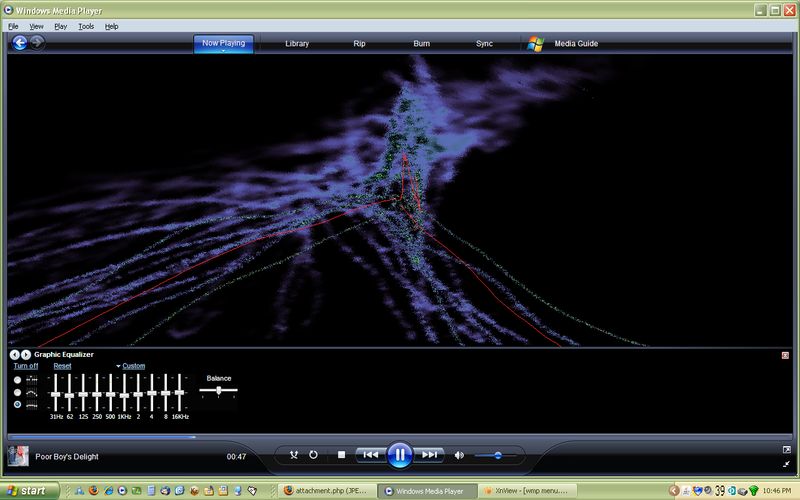Switch to the Sync tab
Screen dimensions: 800x500
point(484,43)
